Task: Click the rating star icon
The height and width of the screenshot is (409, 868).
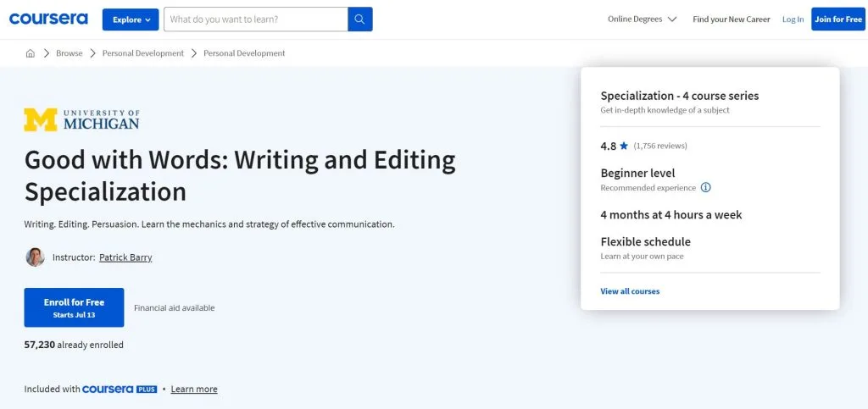Action: pyautogui.click(x=624, y=146)
